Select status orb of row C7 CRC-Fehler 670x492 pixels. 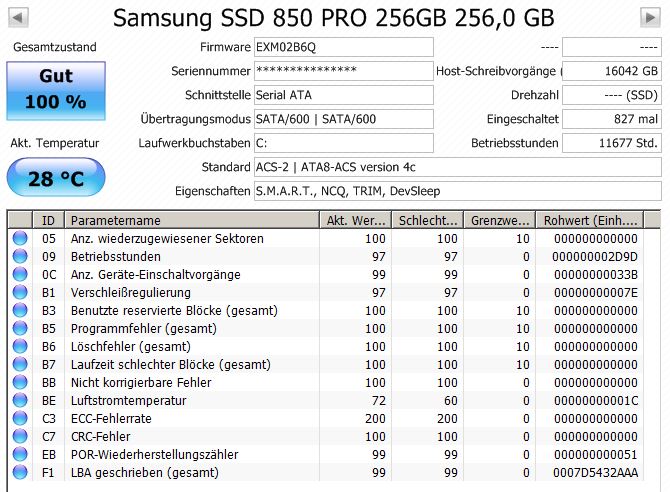(x=20, y=436)
